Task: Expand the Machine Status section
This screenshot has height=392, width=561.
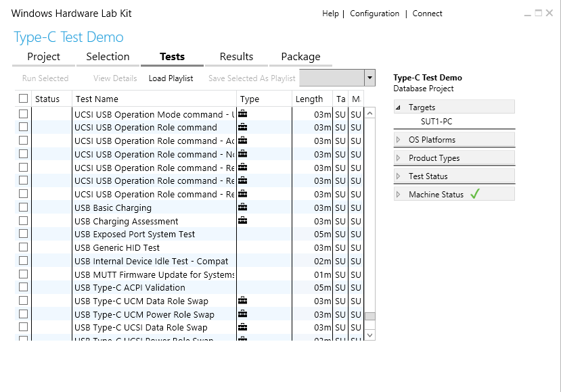Action: coord(398,195)
